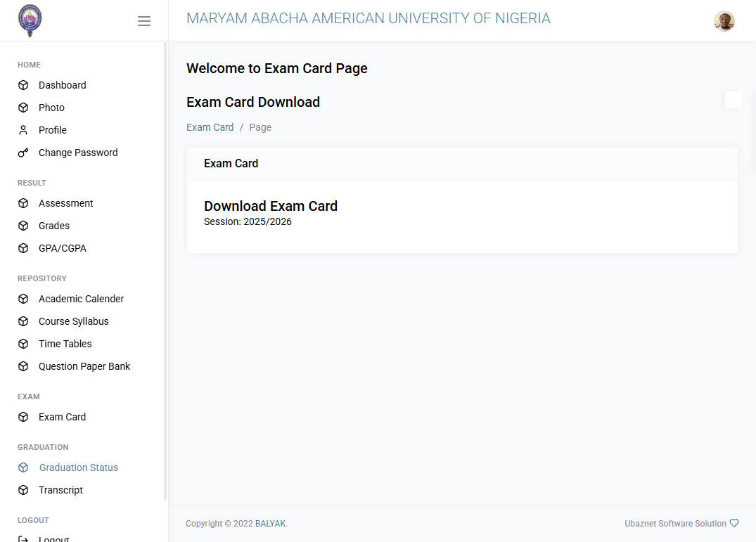Click the heart icon in footer

tap(733, 523)
